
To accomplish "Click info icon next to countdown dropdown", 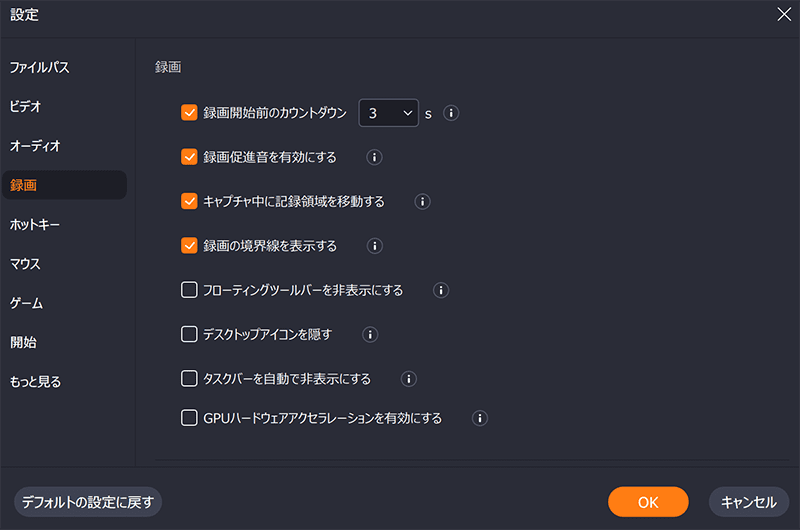I will coord(451,113).
